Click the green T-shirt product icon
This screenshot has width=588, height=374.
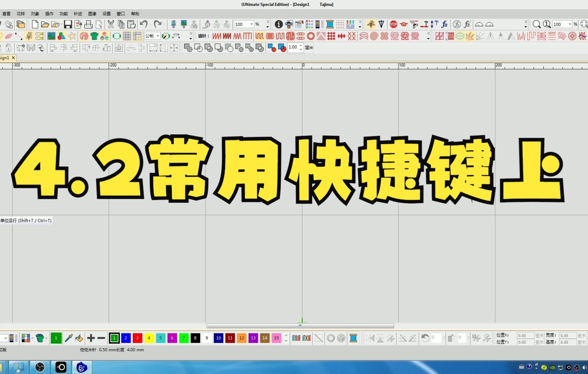pyautogui.click(x=94, y=36)
